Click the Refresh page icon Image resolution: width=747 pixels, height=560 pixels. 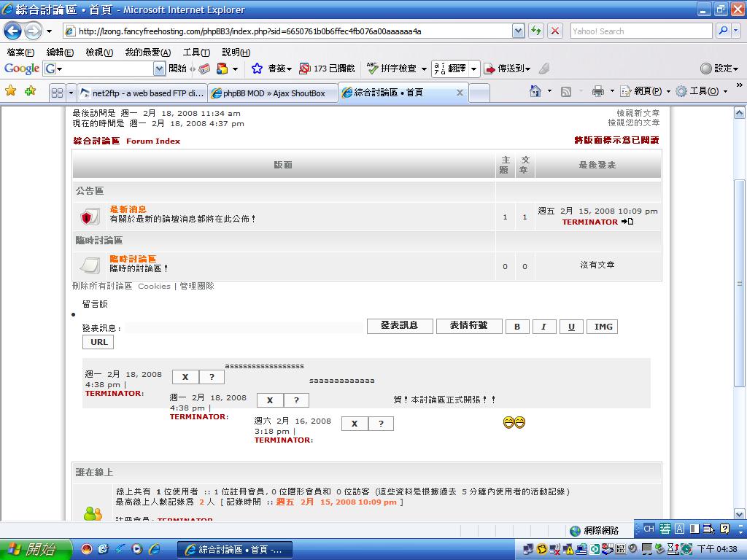tap(536, 31)
